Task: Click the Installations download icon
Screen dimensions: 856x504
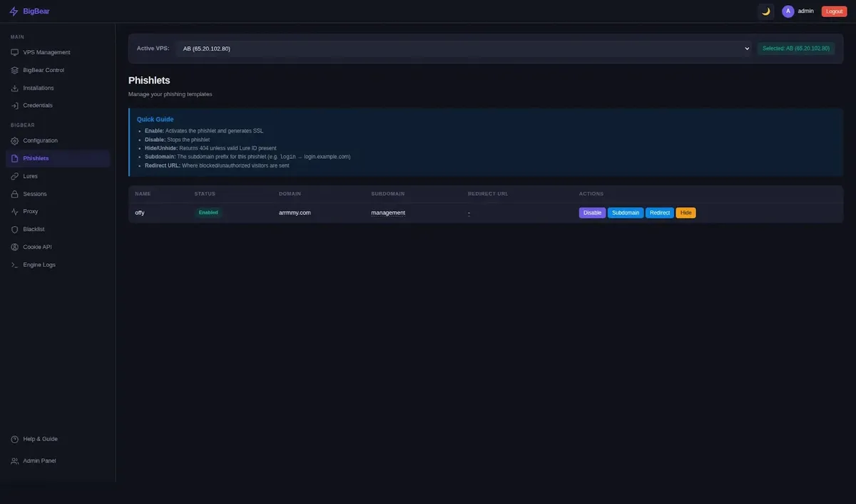Action: 15,88
